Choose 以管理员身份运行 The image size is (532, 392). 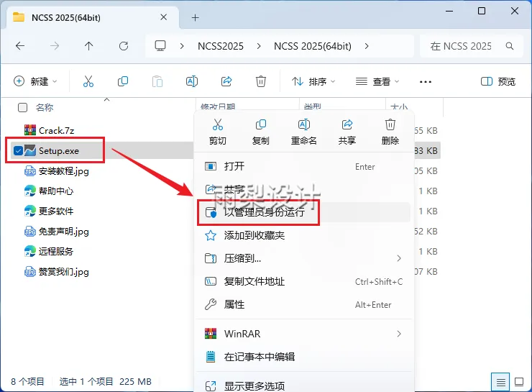tap(304, 212)
